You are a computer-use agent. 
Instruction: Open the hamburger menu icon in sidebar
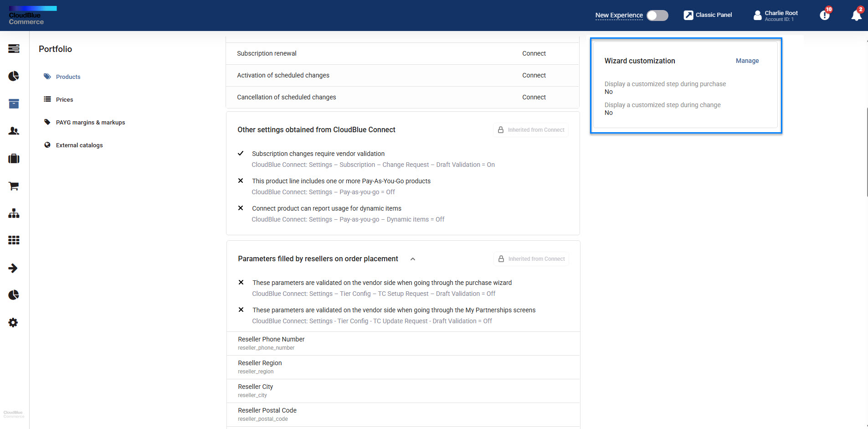14,48
